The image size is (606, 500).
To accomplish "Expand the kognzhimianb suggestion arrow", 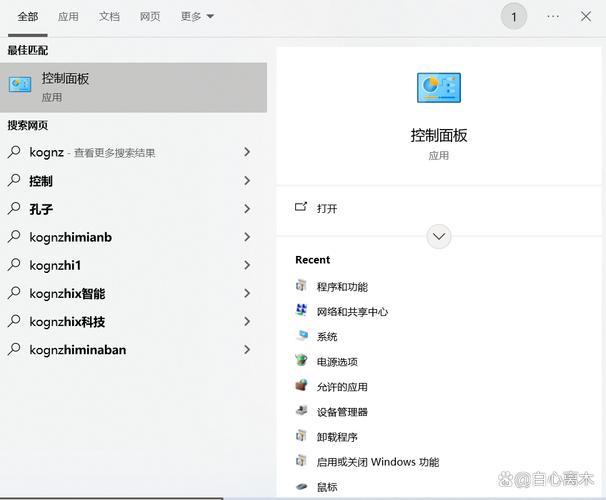I will pos(247,237).
